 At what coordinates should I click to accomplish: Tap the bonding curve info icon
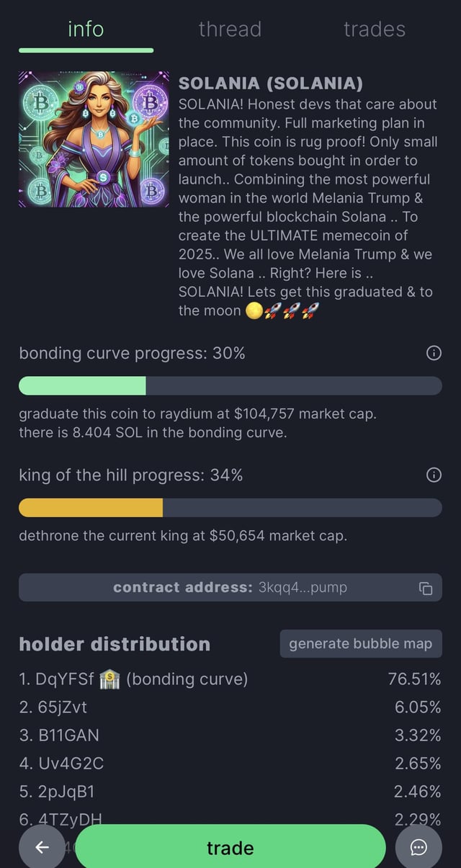[x=434, y=353]
